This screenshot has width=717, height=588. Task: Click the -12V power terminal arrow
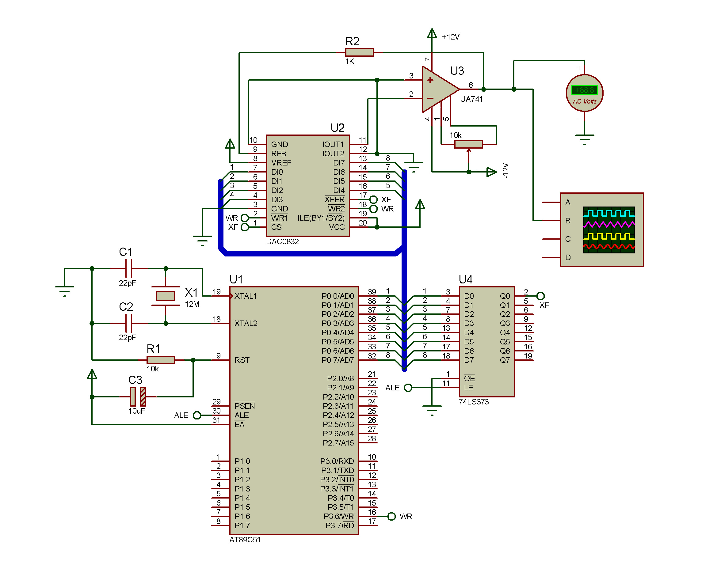491,172
